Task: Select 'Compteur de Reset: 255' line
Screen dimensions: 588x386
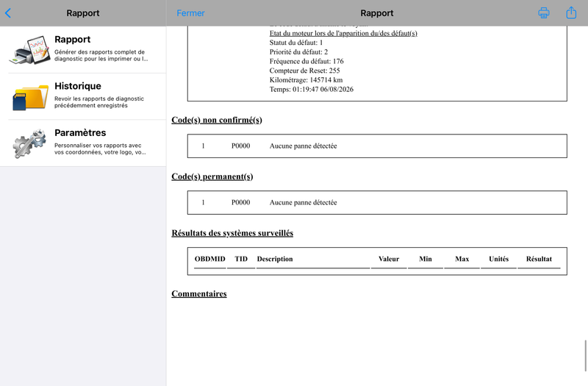Action: pos(304,71)
